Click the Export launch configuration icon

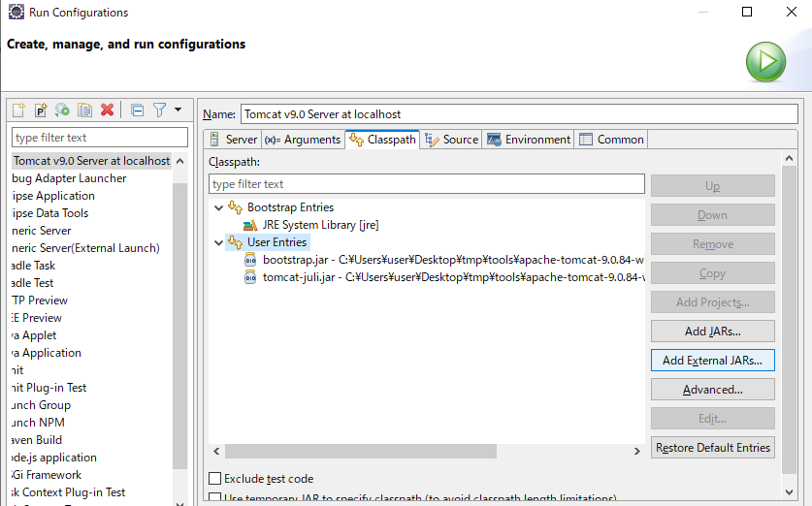[62, 110]
